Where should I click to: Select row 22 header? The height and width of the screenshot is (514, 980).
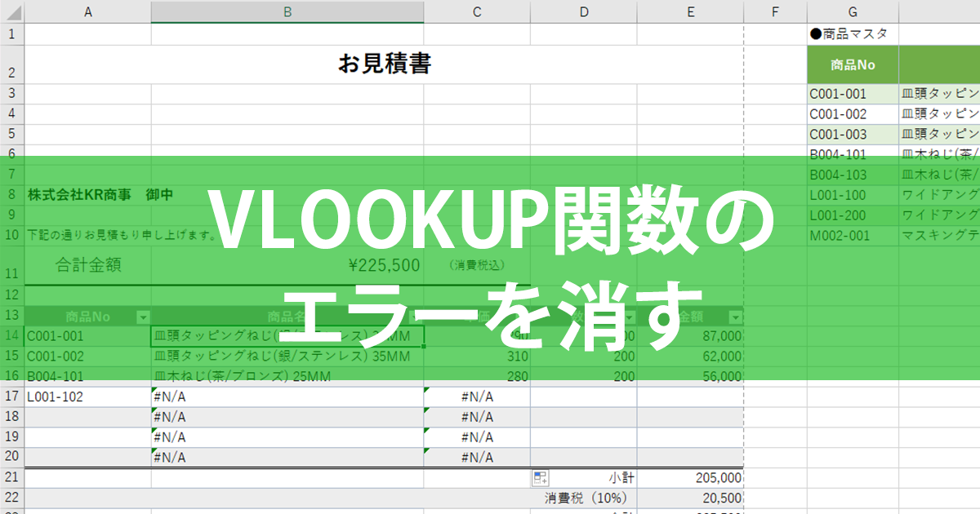[x=12, y=498]
